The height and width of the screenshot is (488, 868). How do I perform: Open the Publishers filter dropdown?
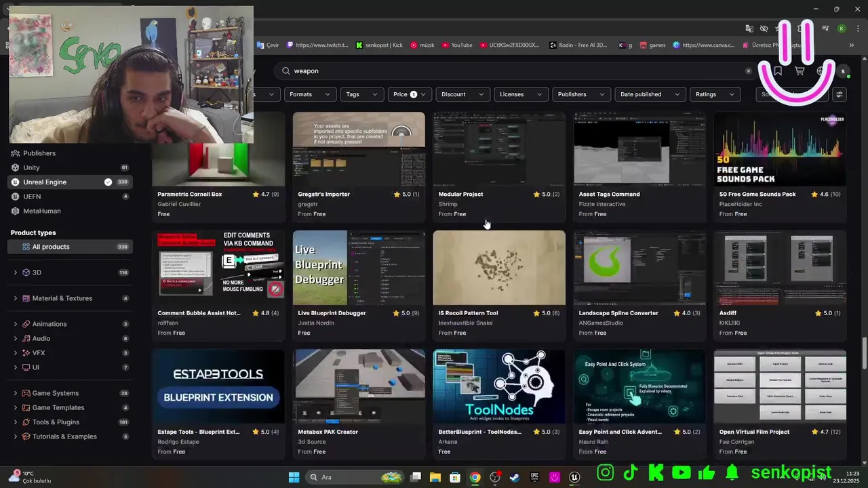point(581,94)
